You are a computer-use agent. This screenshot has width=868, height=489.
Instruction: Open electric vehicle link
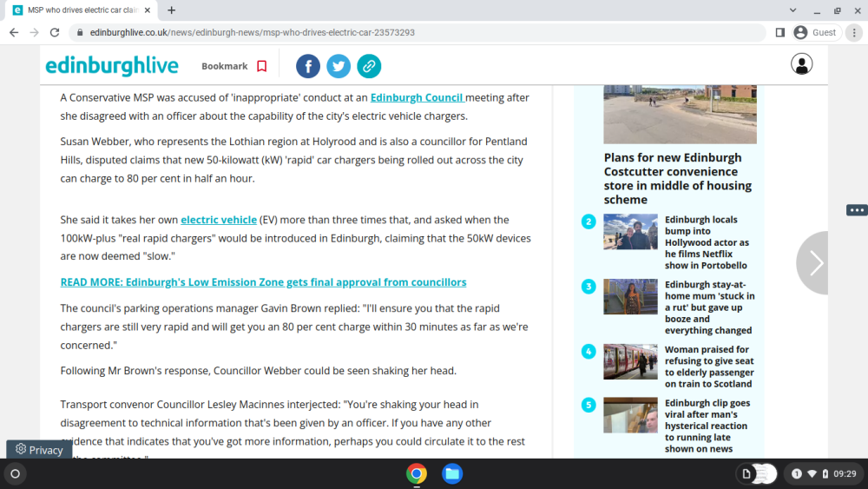point(219,220)
